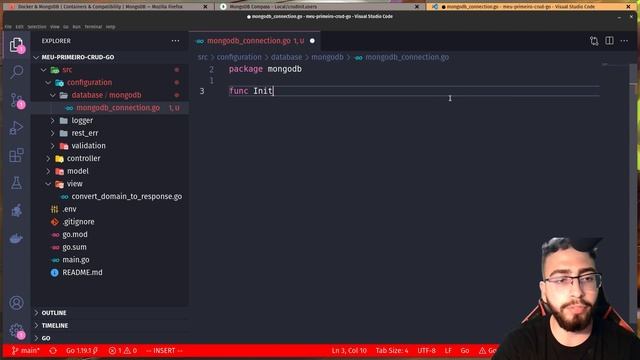Open the Edit menu

click(20, 27)
